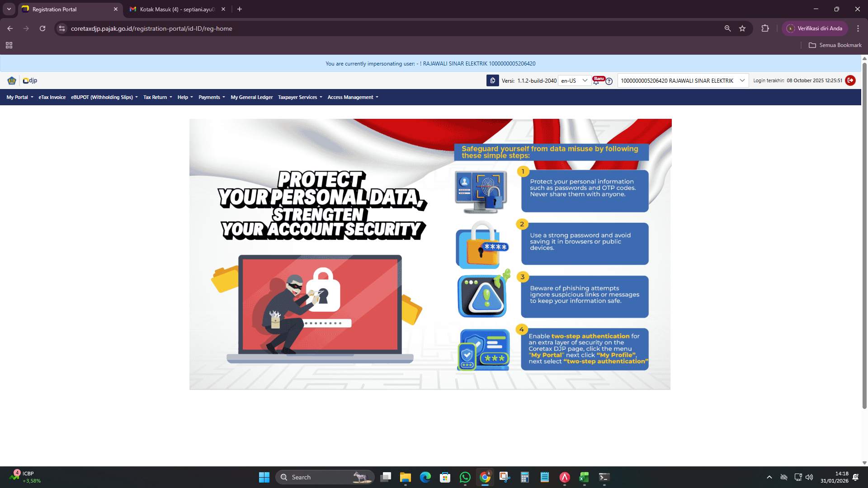Screen dimensions: 868x488
Task: Click the search magnifier in the address bar
Action: [727, 28]
